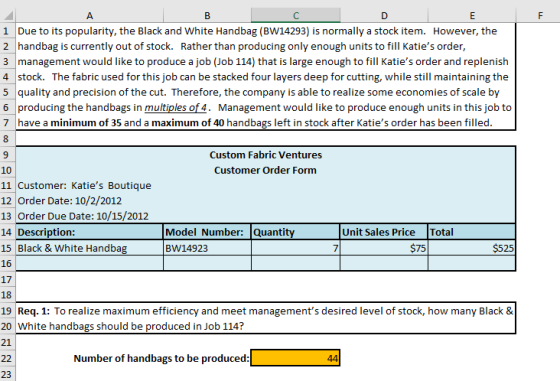This screenshot has height=381, width=560.
Task: Select the Req. 1 question text box
Action: (x=266, y=318)
